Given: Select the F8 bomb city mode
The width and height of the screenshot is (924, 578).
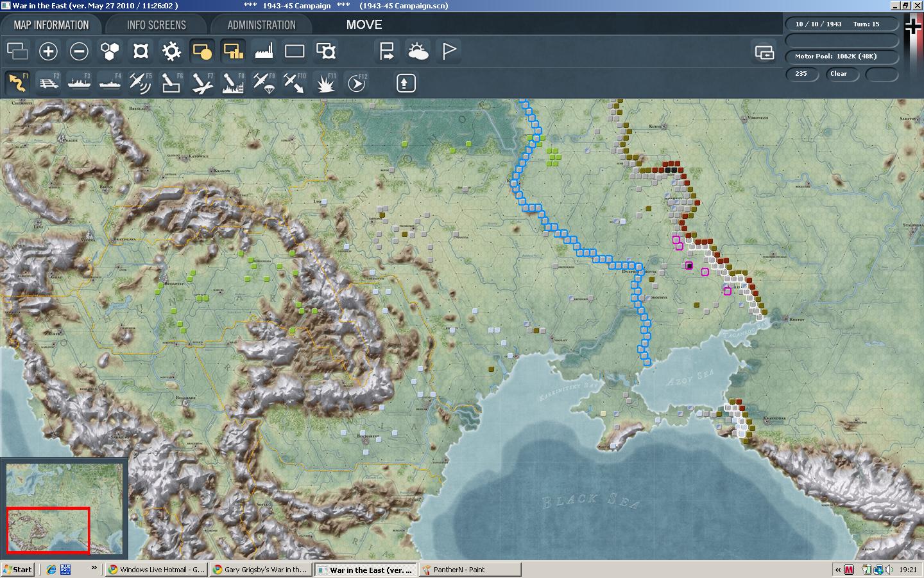Looking at the screenshot, I should pyautogui.click(x=233, y=83).
